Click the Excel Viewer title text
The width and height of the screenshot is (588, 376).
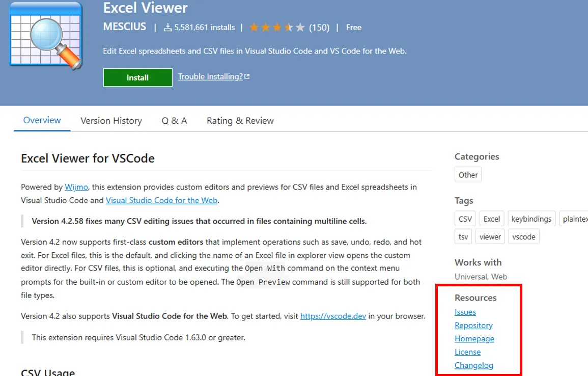pyautogui.click(x=146, y=8)
